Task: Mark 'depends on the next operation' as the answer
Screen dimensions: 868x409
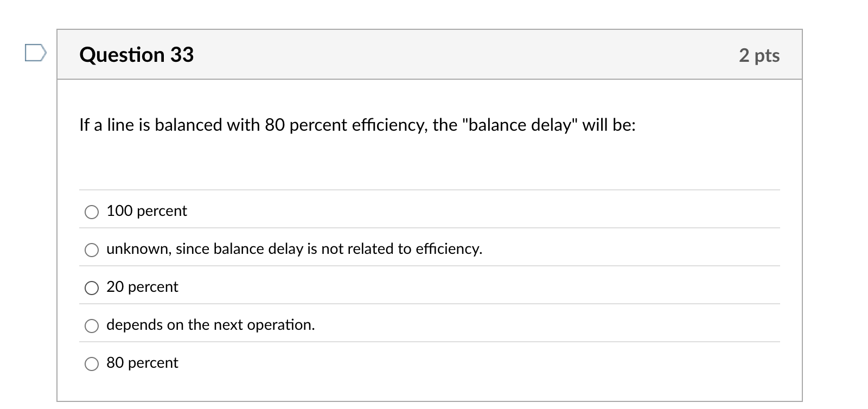Action: (92, 326)
